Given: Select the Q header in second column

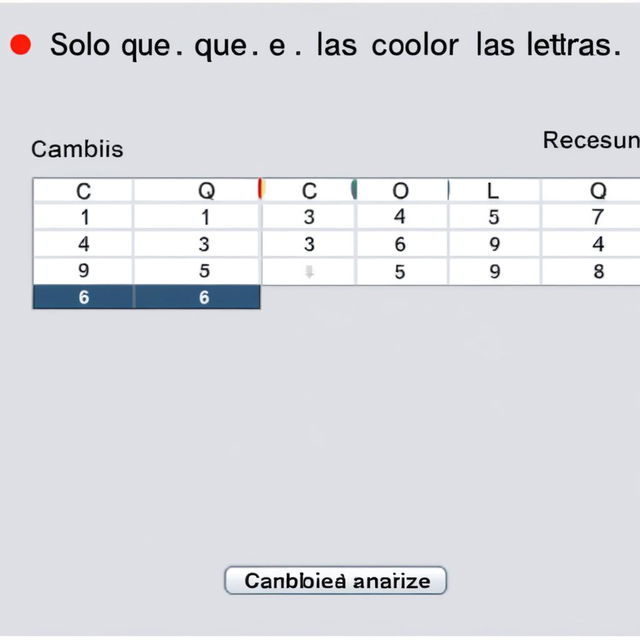Looking at the screenshot, I should point(206,190).
